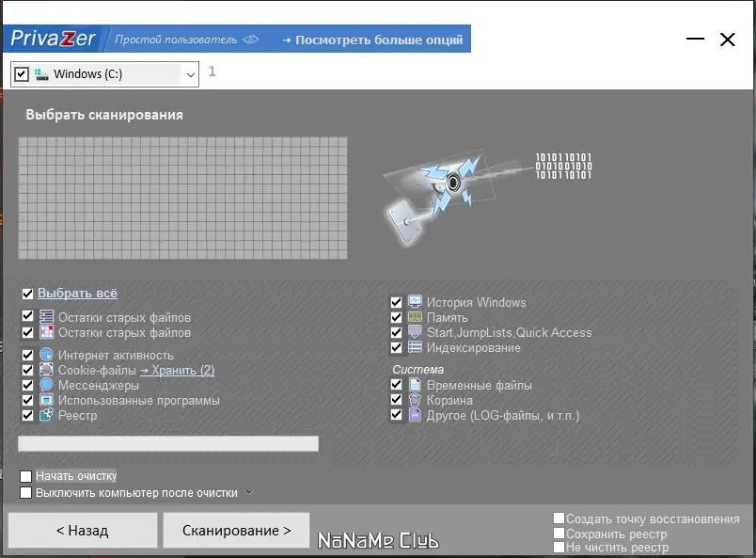The height and width of the screenshot is (558, 756).
Task: Uncheck Память checkbox
Action: (x=396, y=317)
